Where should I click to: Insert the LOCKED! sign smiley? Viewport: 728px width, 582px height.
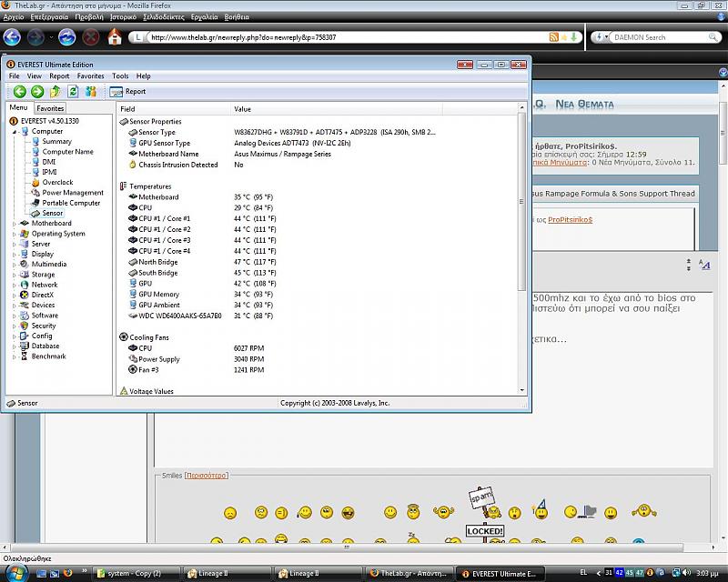485,534
